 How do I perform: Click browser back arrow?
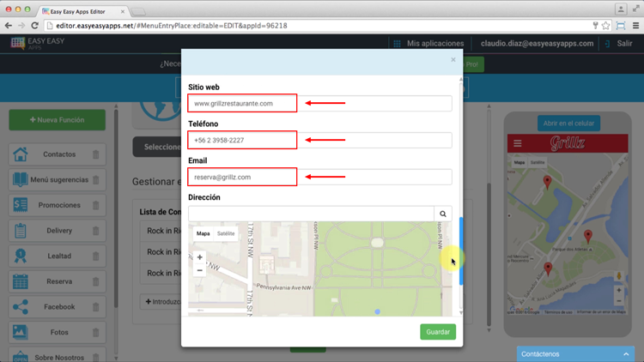(x=9, y=26)
